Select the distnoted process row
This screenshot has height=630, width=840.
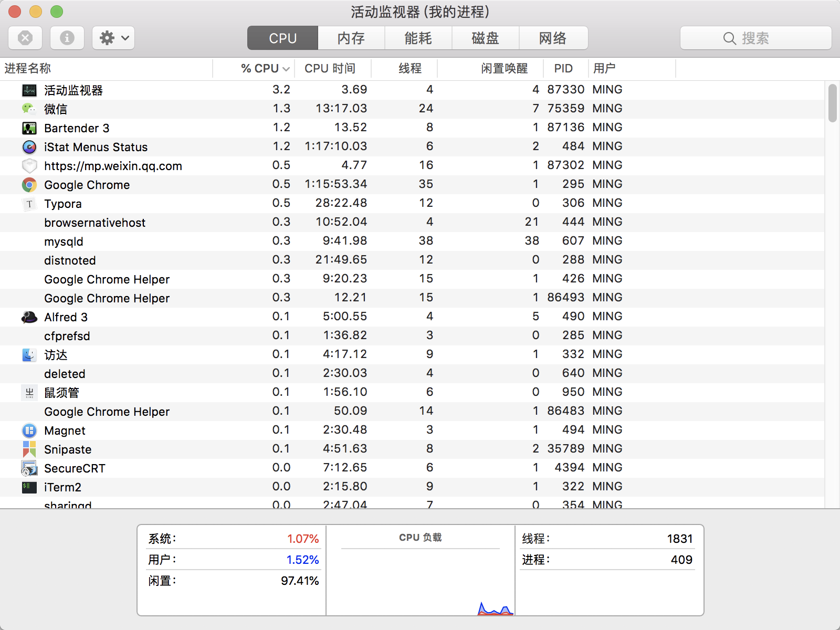[412, 260]
